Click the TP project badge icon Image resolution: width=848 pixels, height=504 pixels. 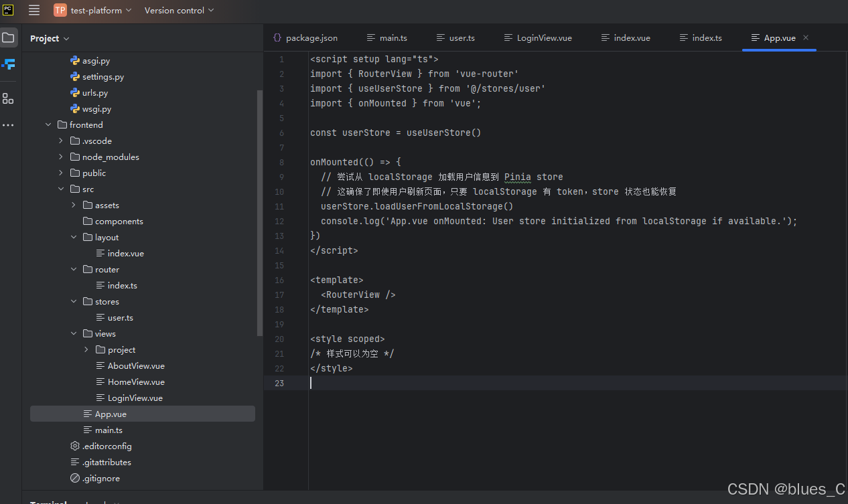pos(60,10)
